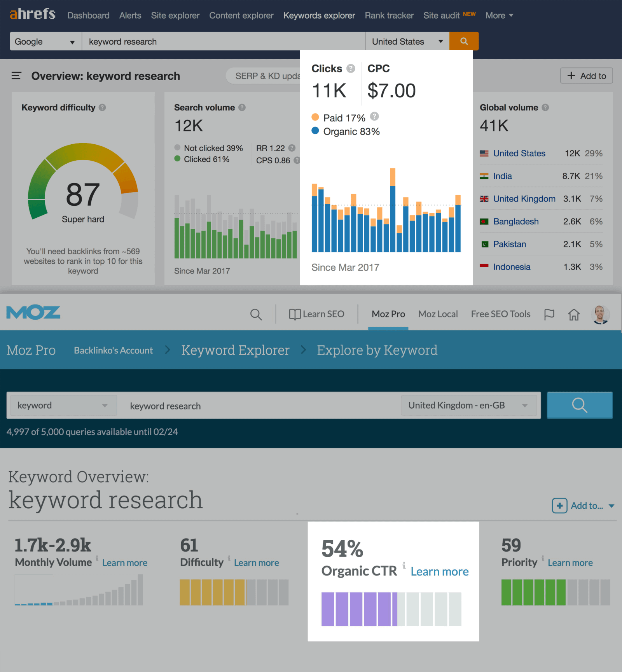Click the Explore by Keyword breadcrumb
This screenshot has width=622, height=672.
pos(377,350)
